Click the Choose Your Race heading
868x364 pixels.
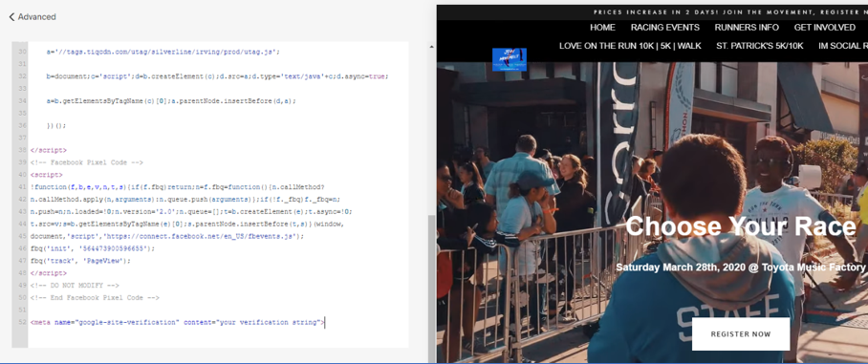[x=741, y=225]
